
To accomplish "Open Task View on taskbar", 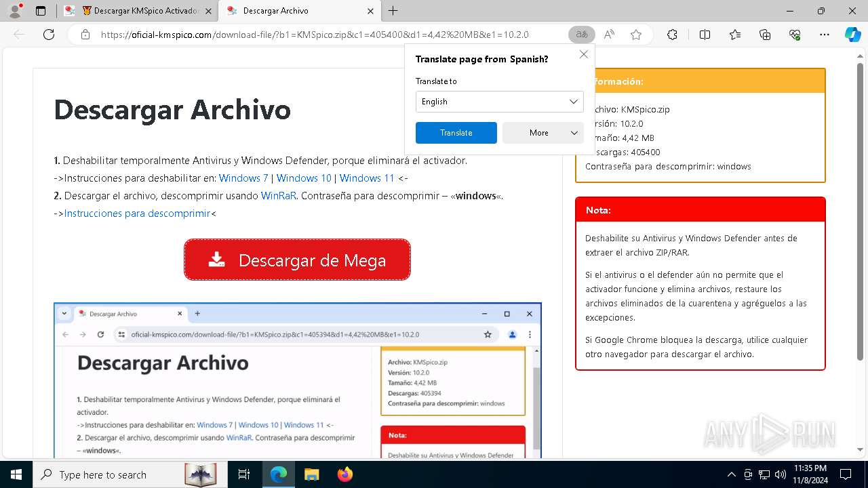I will [x=244, y=474].
